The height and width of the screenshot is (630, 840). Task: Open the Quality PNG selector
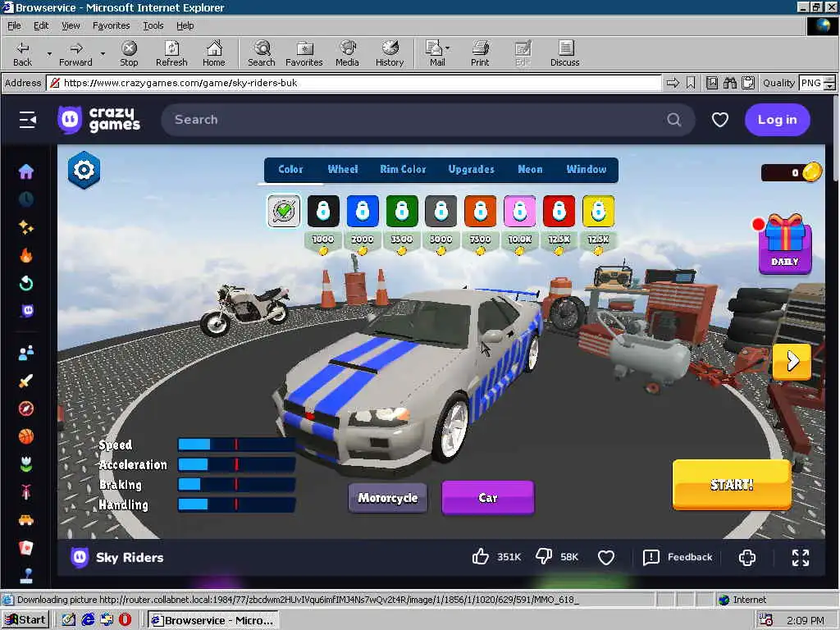coord(816,83)
